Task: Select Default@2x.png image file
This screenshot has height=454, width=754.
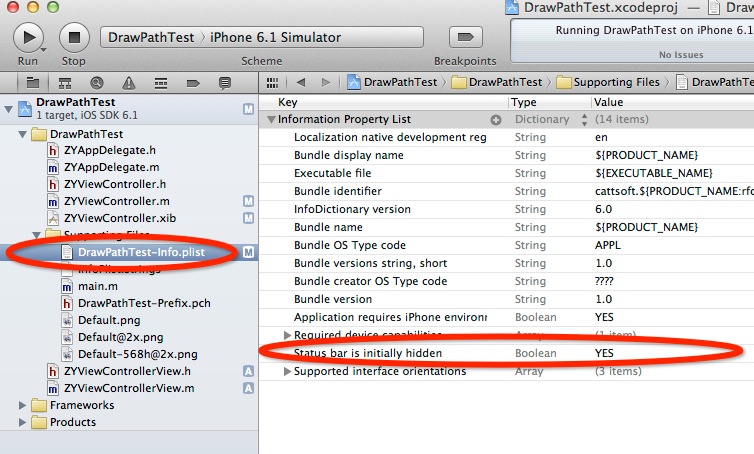Action: (x=121, y=338)
